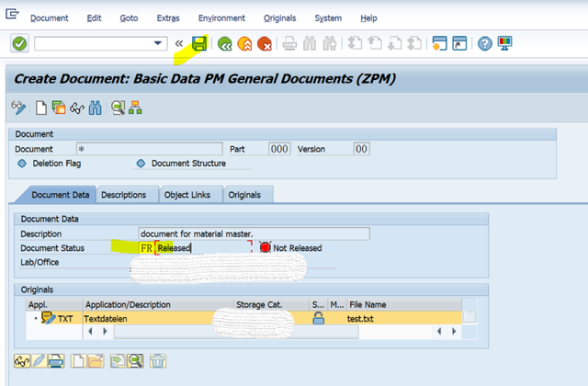Open the System menu

pyautogui.click(x=328, y=18)
